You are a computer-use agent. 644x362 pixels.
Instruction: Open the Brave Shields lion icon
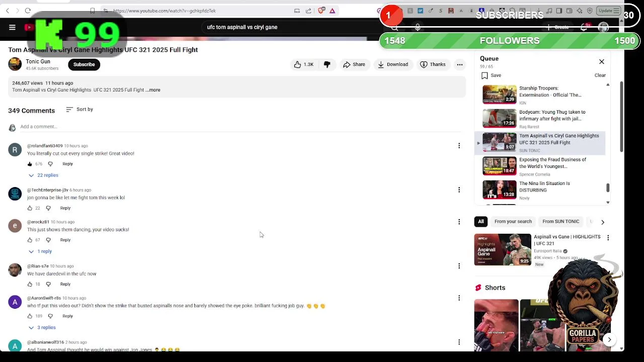pyautogui.click(x=321, y=11)
